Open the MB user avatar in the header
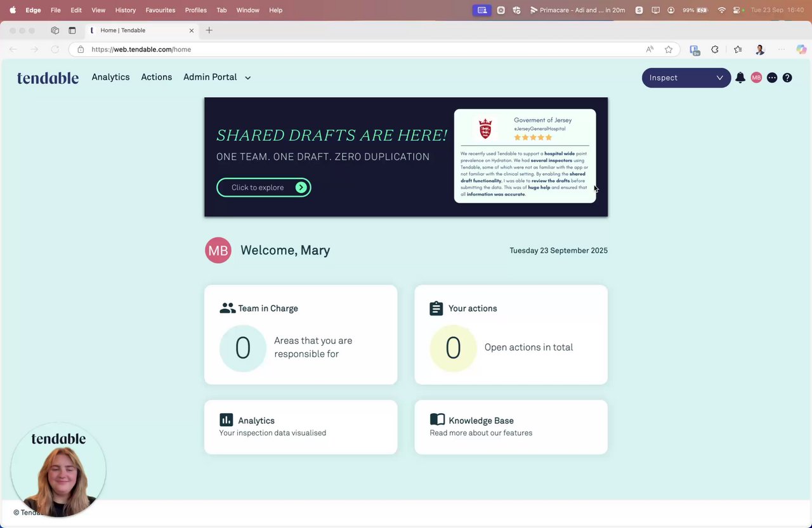 click(756, 77)
